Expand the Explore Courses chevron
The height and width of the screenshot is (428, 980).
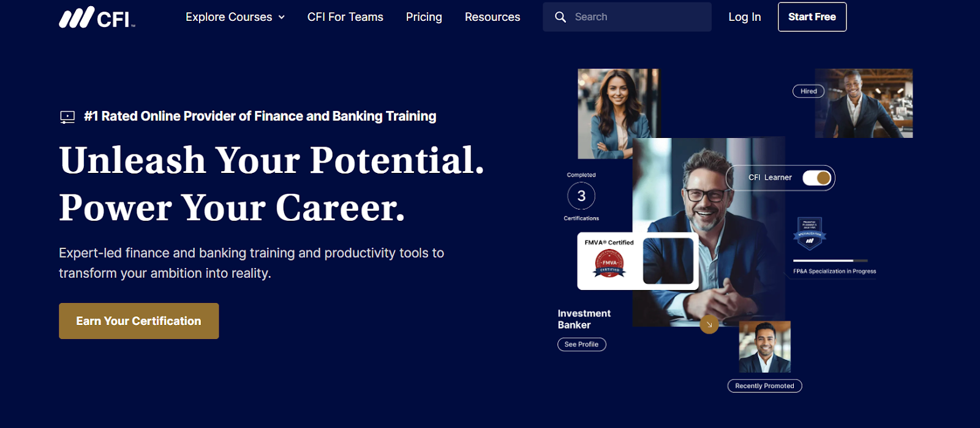click(x=282, y=17)
